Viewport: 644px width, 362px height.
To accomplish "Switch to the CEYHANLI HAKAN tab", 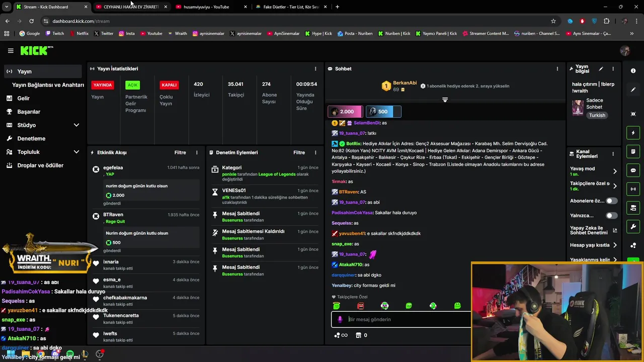I will [131, 7].
